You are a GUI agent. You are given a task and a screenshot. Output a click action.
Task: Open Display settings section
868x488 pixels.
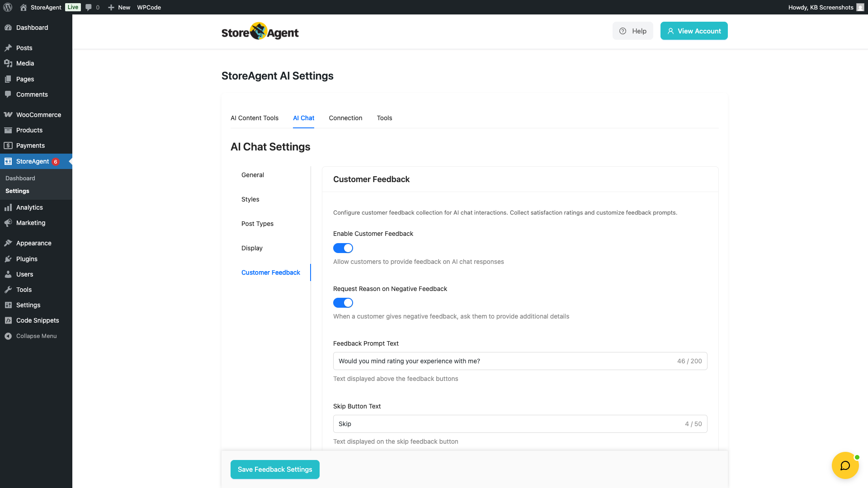coord(252,248)
